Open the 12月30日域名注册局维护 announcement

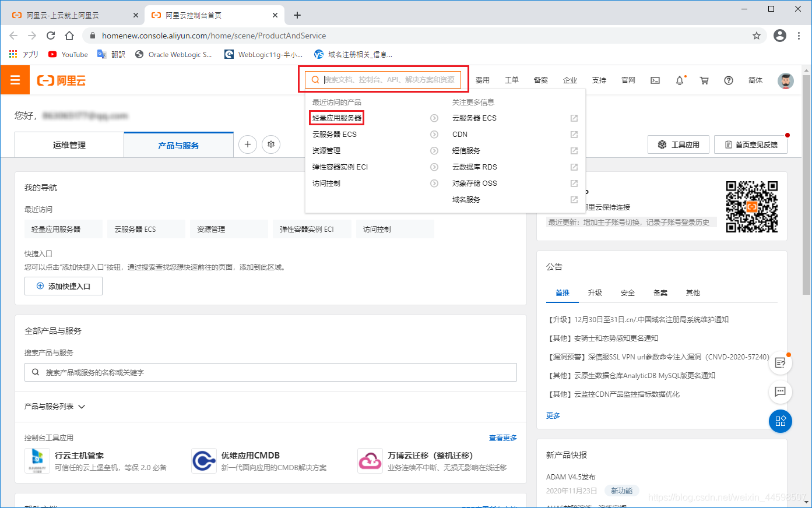(638, 320)
